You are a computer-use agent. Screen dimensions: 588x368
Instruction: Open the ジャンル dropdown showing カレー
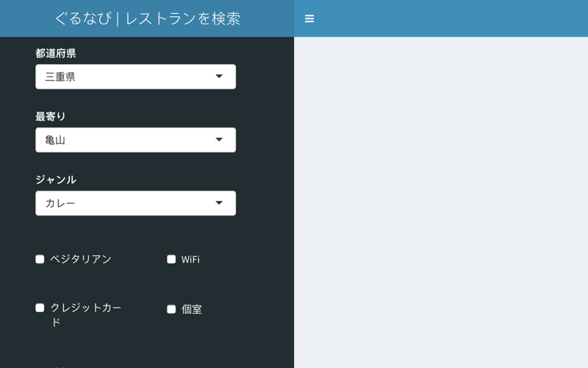click(135, 203)
